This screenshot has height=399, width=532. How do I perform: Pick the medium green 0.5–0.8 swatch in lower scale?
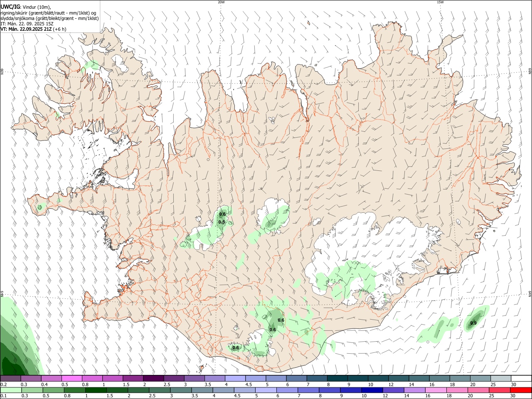pos(53,390)
